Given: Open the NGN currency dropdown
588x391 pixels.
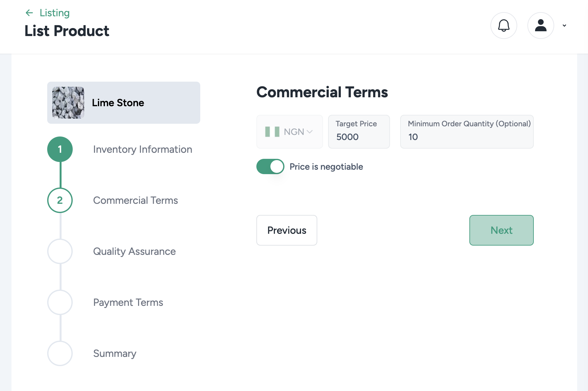Looking at the screenshot, I should coord(298,132).
